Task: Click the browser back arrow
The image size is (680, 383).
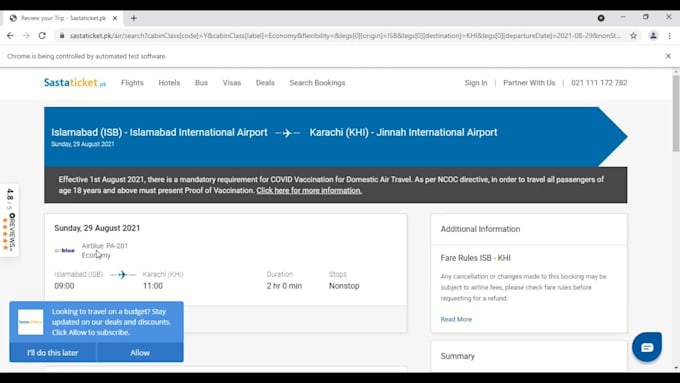Action: point(10,36)
